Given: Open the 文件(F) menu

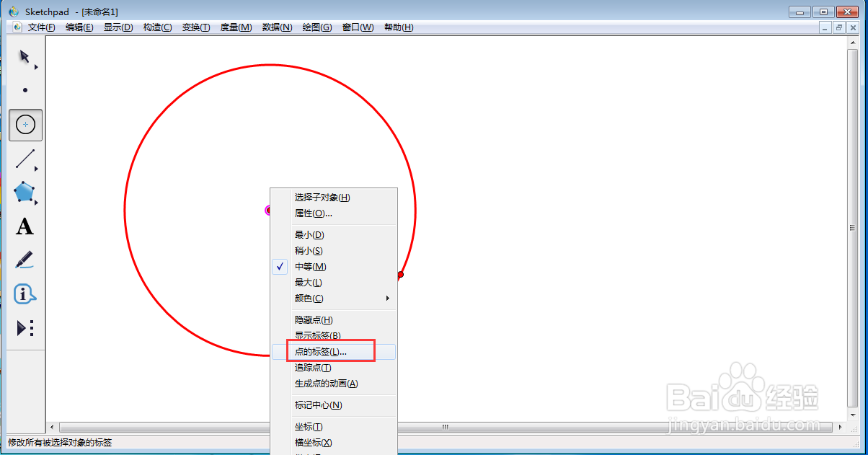Looking at the screenshot, I should pos(42,27).
